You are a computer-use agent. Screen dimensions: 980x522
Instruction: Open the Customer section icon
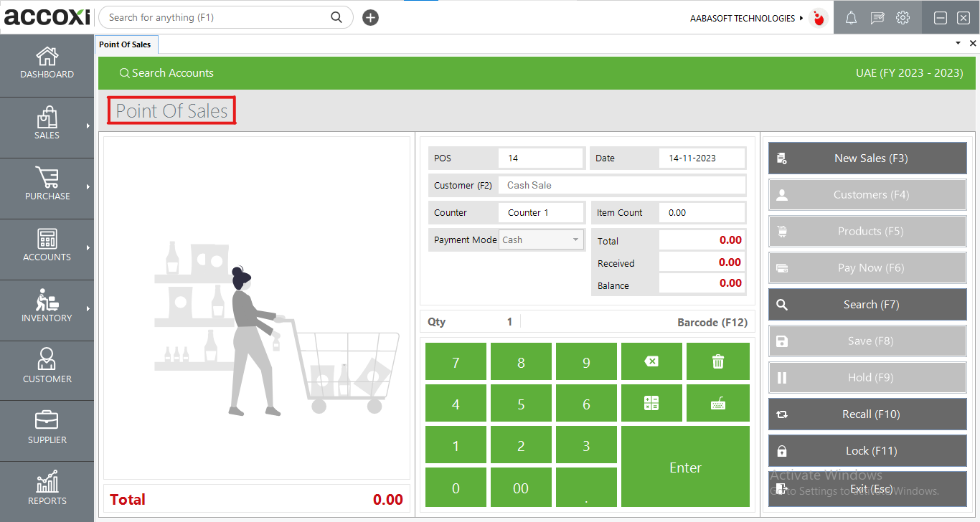click(47, 369)
